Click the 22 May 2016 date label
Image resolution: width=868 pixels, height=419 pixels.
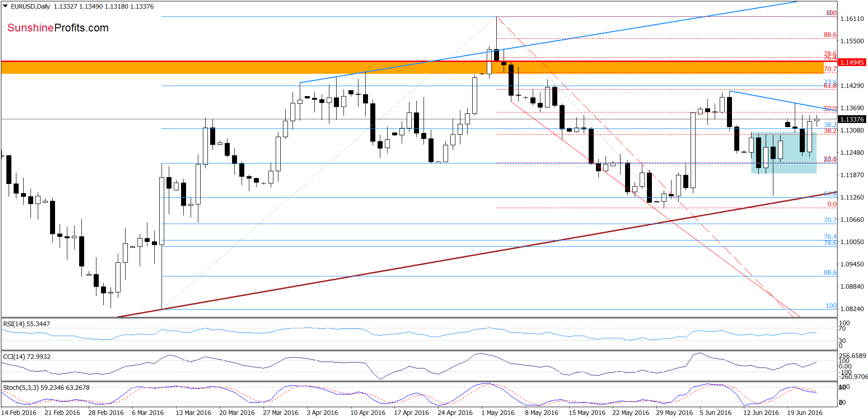631,413
